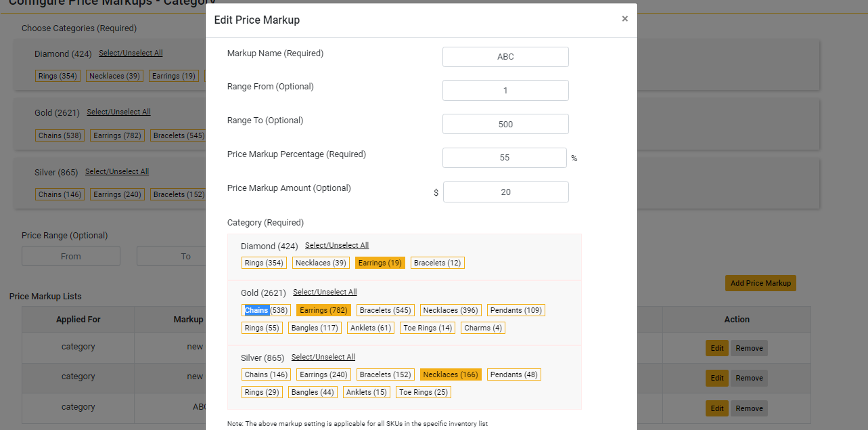Screen dimensions: 868x430
Task: Toggle the Charms (4) chip under Gold
Action: point(482,327)
